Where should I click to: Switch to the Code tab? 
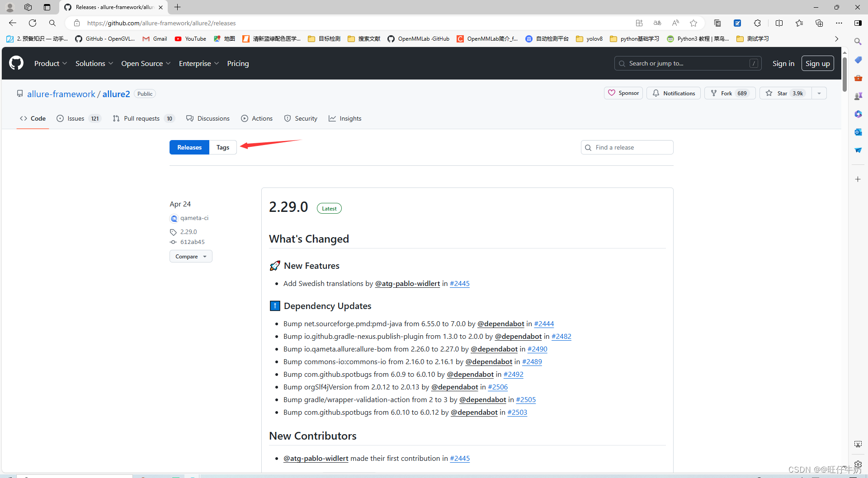[x=33, y=118]
